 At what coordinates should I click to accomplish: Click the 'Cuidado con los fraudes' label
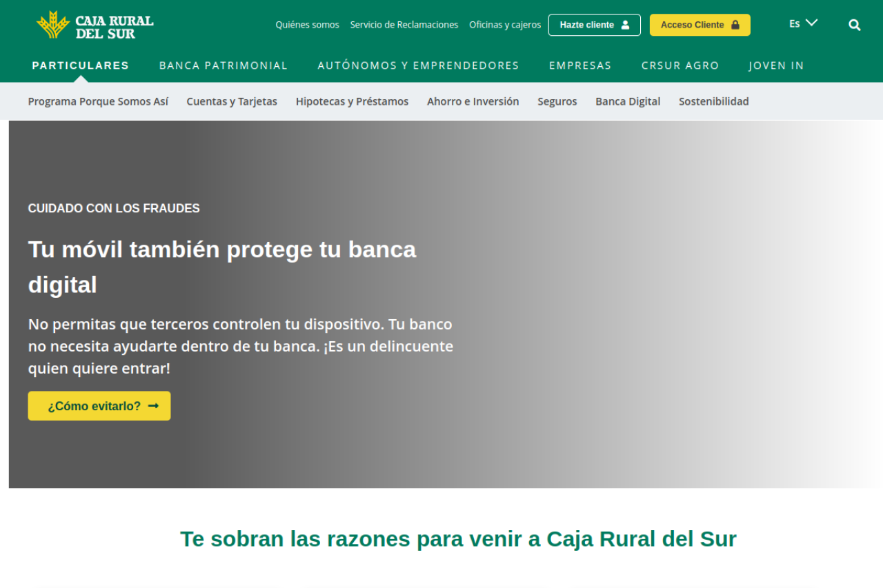click(x=114, y=208)
